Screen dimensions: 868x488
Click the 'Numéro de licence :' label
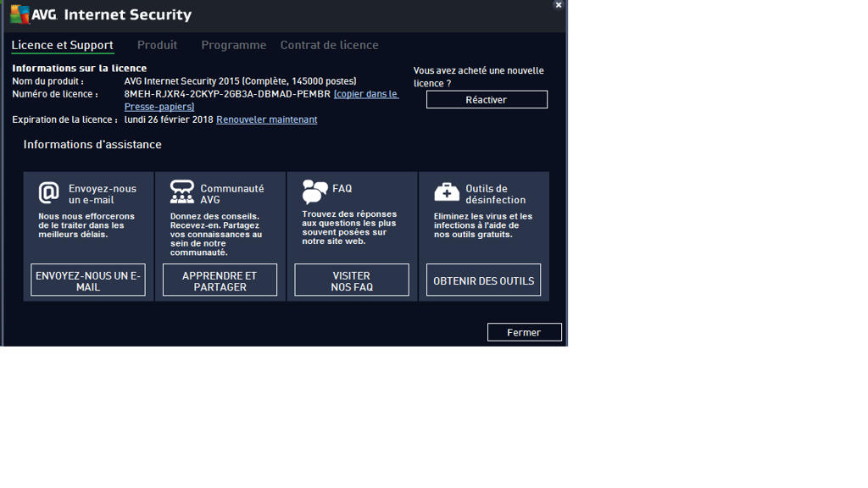point(55,94)
